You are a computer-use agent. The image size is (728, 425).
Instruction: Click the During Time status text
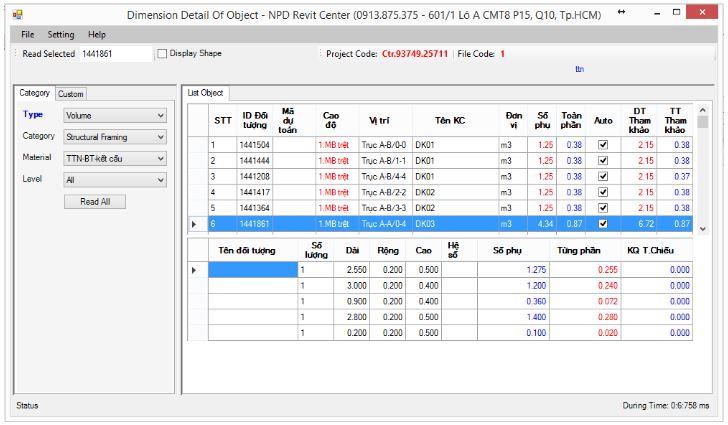point(666,405)
